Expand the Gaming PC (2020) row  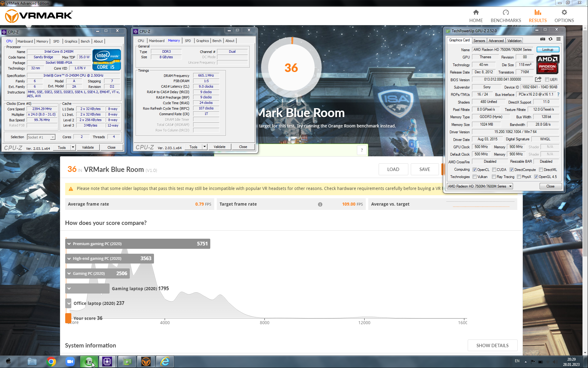coord(69,274)
